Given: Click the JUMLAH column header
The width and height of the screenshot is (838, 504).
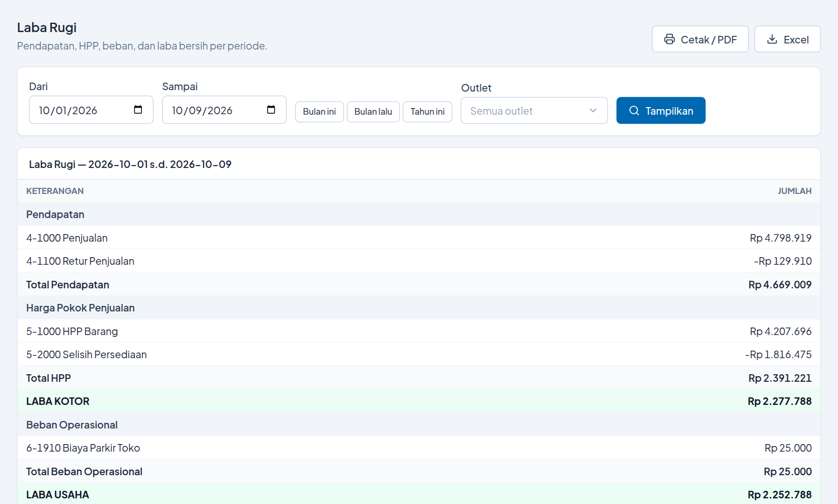Looking at the screenshot, I should pyautogui.click(x=795, y=191).
